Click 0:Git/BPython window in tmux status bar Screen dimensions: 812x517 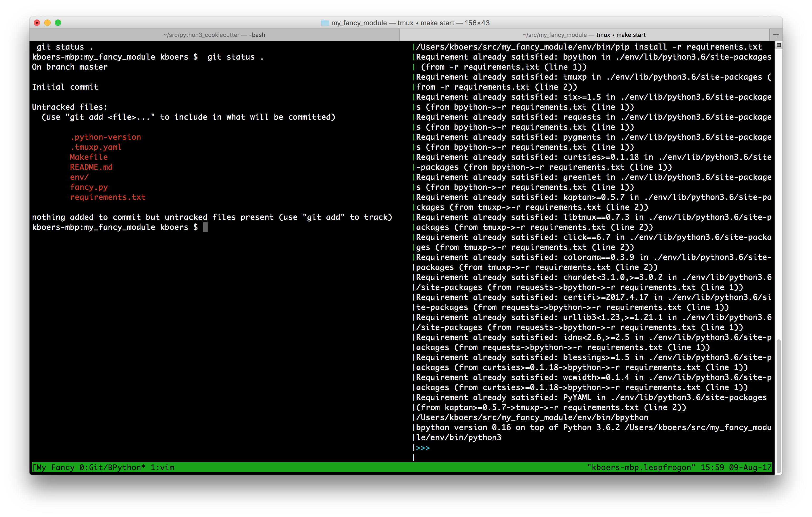(112, 467)
